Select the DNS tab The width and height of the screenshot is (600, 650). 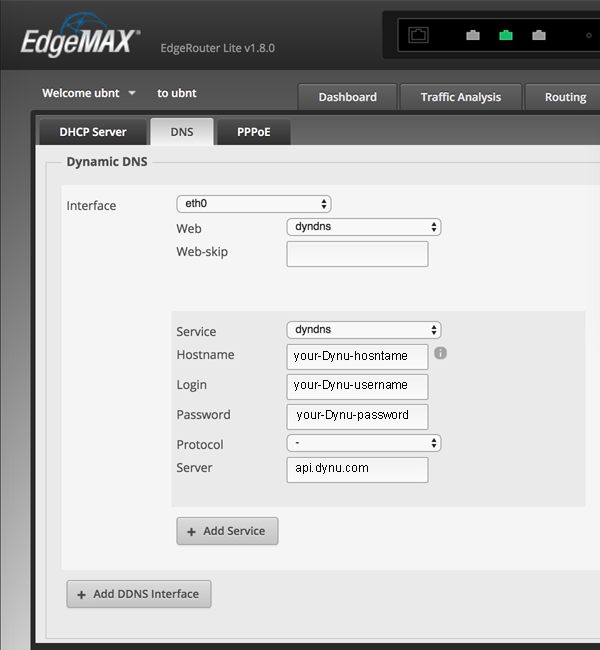(182, 132)
